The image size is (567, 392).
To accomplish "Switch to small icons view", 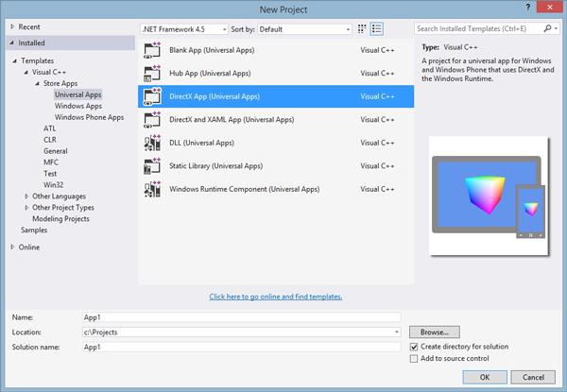I will [x=362, y=29].
